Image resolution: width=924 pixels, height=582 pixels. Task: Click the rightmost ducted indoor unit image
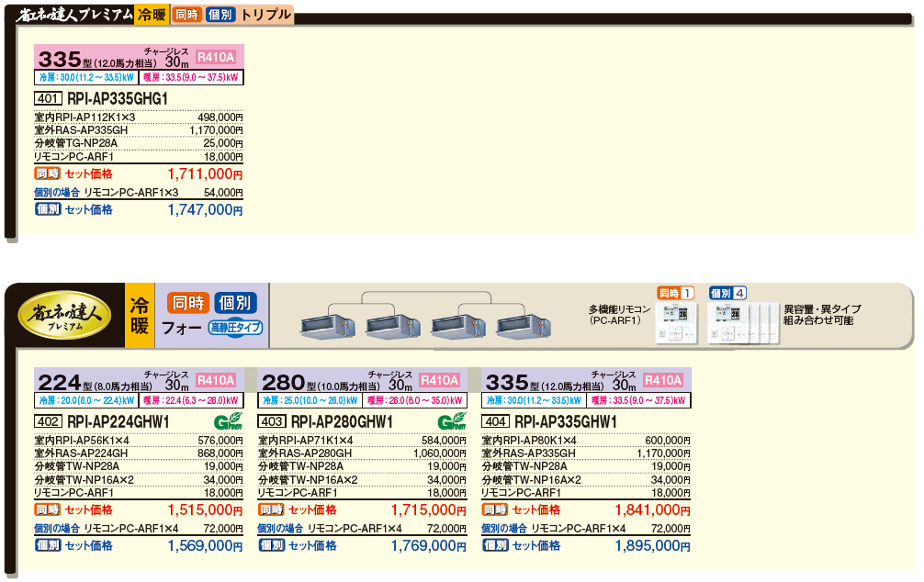pyautogui.click(x=524, y=327)
